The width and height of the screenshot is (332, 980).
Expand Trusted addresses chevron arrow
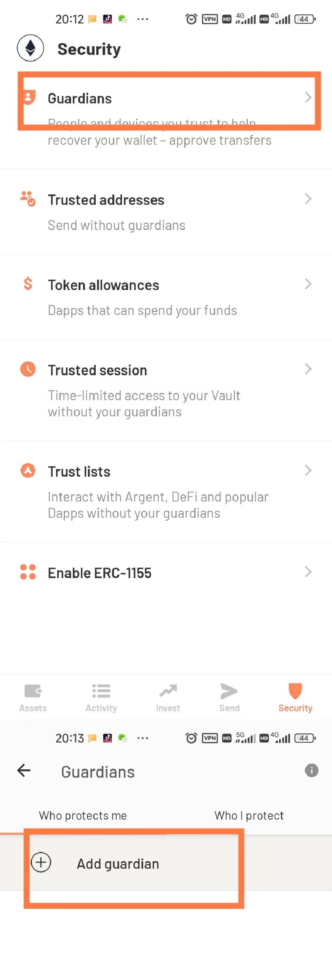pos(308,198)
